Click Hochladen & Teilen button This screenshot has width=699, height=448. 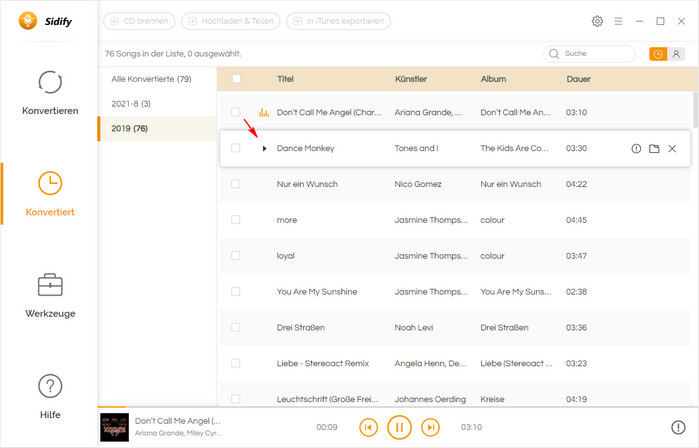(231, 21)
